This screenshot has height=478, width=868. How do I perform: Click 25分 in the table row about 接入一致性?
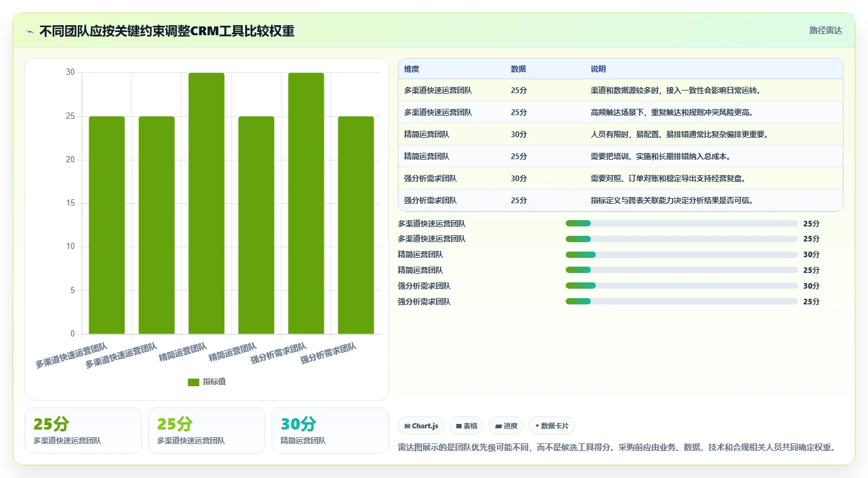click(x=519, y=91)
